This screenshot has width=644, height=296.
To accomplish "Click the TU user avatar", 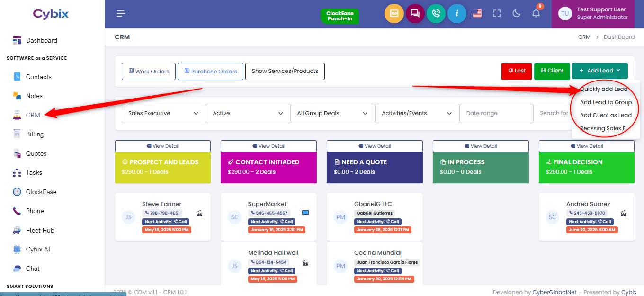I will 565,14.
